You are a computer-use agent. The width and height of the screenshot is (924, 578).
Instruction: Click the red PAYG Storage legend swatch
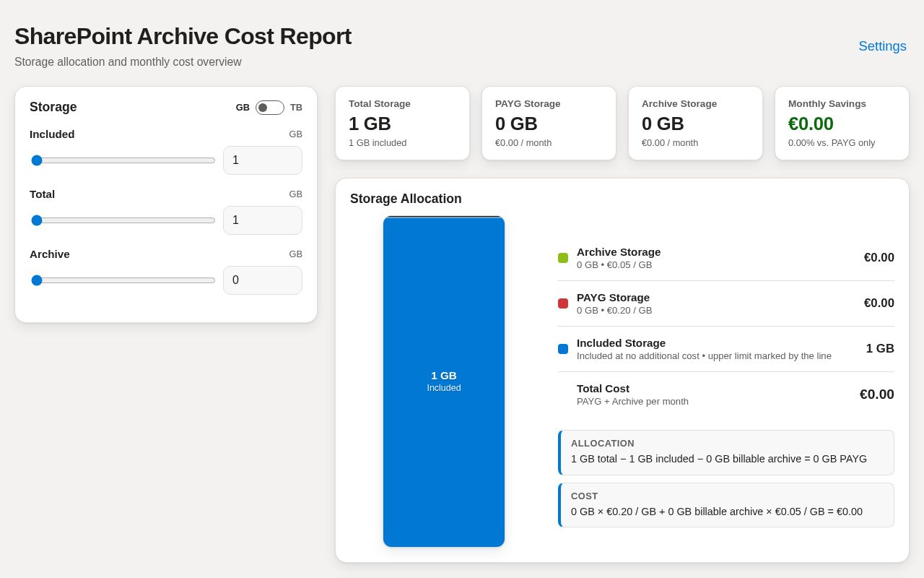[x=563, y=303]
